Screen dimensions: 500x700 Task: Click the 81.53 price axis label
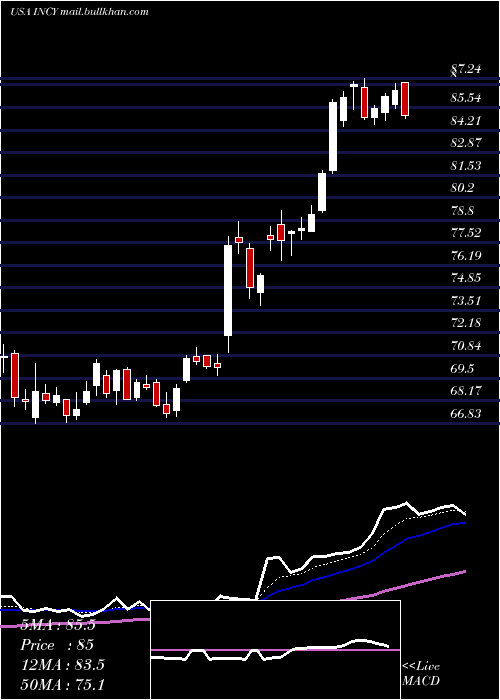466,165
